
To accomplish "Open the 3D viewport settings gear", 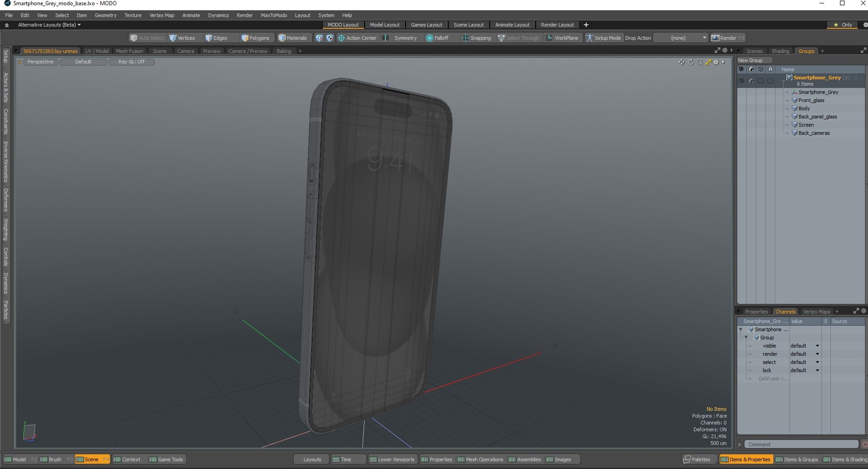I will coord(716,62).
